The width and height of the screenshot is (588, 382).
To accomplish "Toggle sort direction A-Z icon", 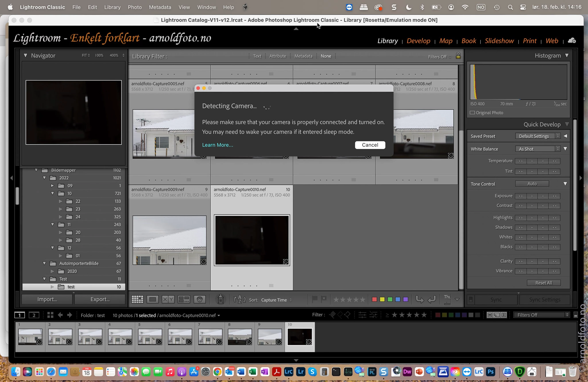I will tap(239, 300).
